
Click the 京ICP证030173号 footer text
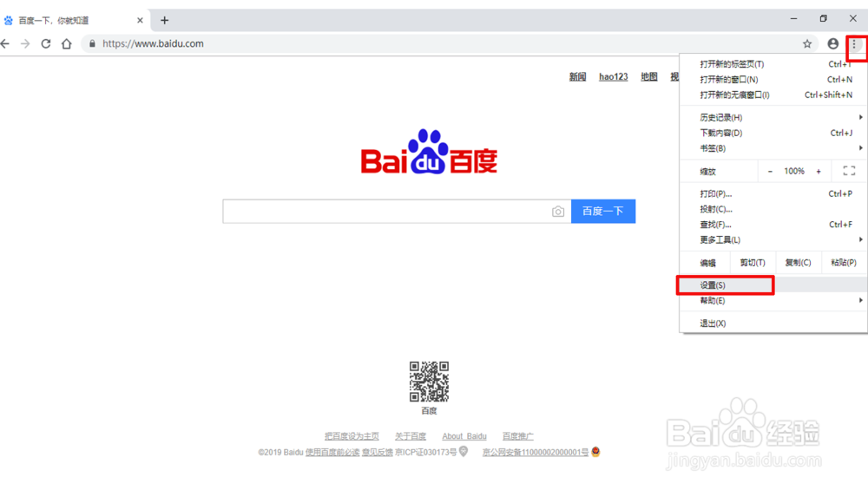[425, 453]
